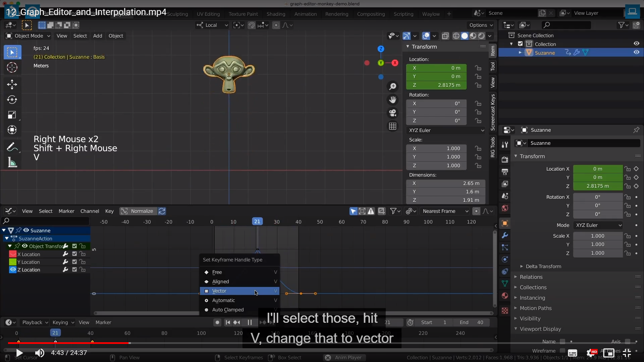
Task: Hide Suzanne with outliner eye icon
Action: pyautogui.click(x=636, y=52)
